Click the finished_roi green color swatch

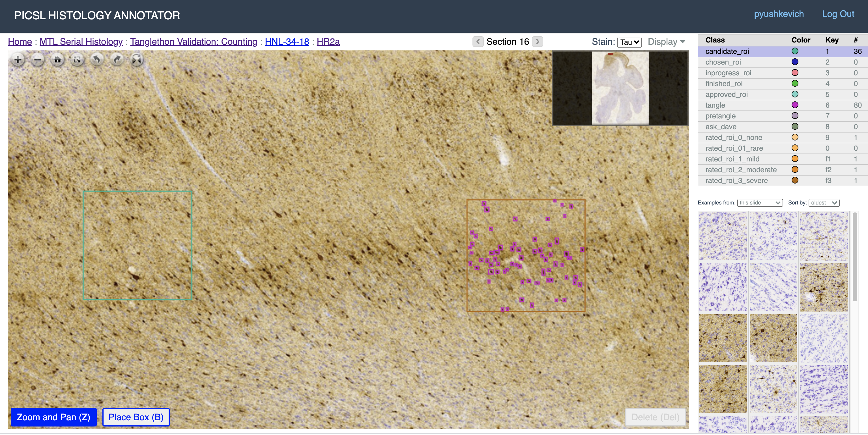[x=795, y=84]
